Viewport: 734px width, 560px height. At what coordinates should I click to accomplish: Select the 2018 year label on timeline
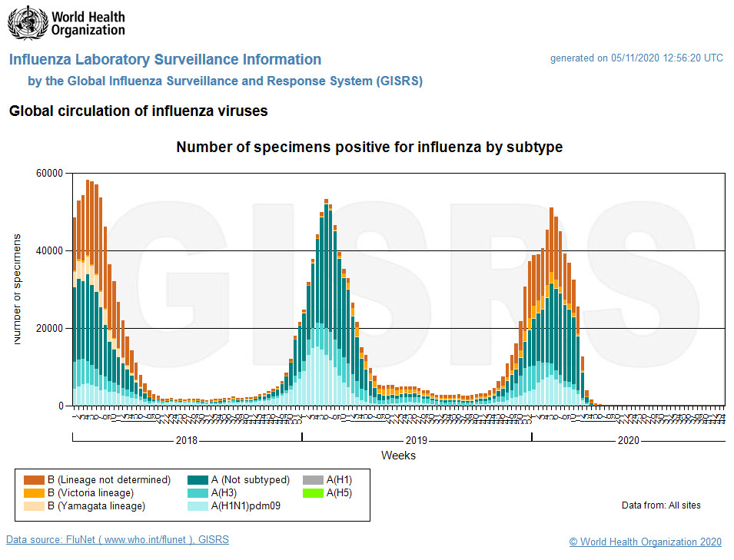pyautogui.click(x=187, y=441)
